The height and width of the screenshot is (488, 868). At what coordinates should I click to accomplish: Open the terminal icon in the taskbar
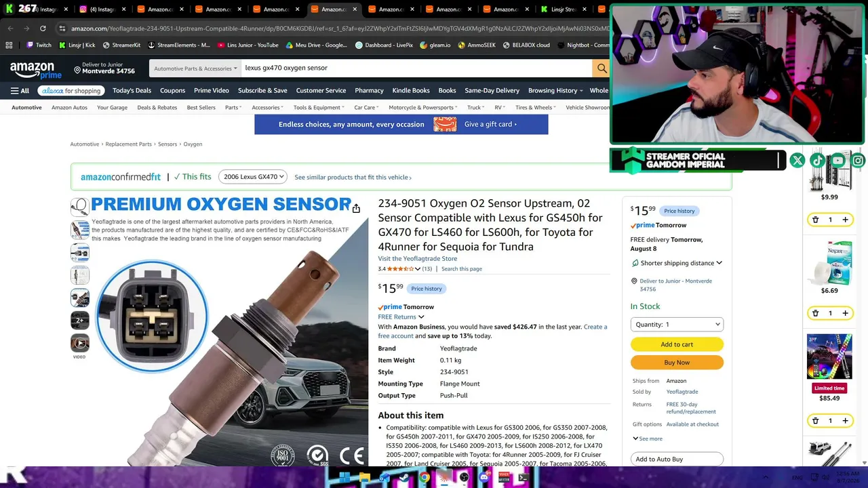[524, 478]
